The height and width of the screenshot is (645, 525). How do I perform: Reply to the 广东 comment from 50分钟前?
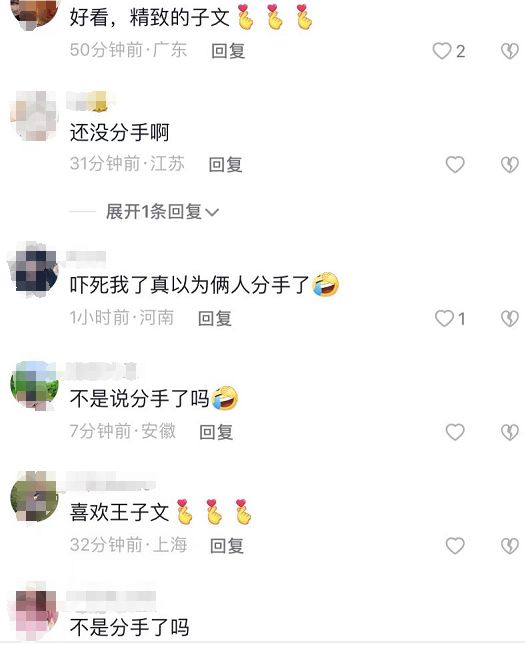(x=228, y=51)
